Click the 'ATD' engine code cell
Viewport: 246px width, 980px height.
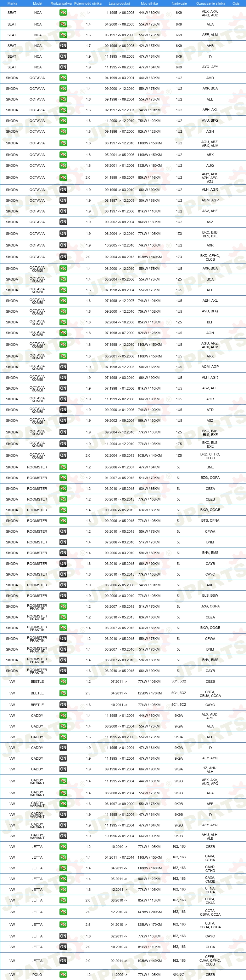(x=210, y=410)
